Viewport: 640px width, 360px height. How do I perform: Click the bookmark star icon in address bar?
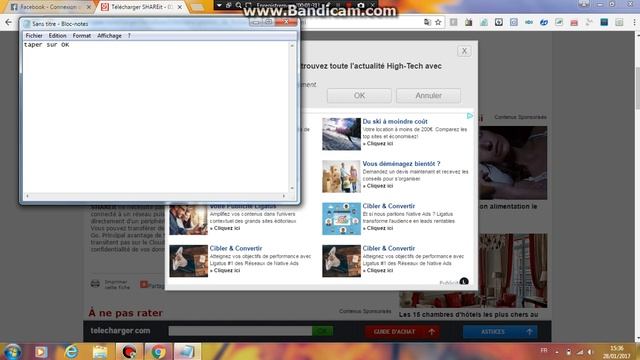pyautogui.click(x=438, y=22)
